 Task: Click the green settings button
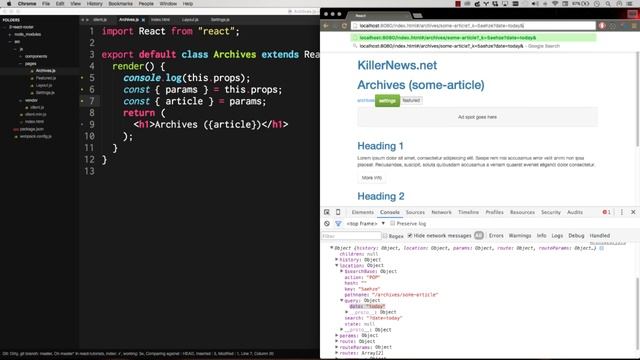(387, 100)
